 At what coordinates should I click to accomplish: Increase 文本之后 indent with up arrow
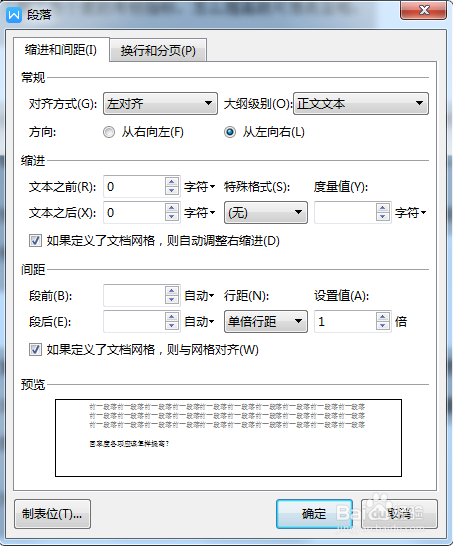pos(172,208)
